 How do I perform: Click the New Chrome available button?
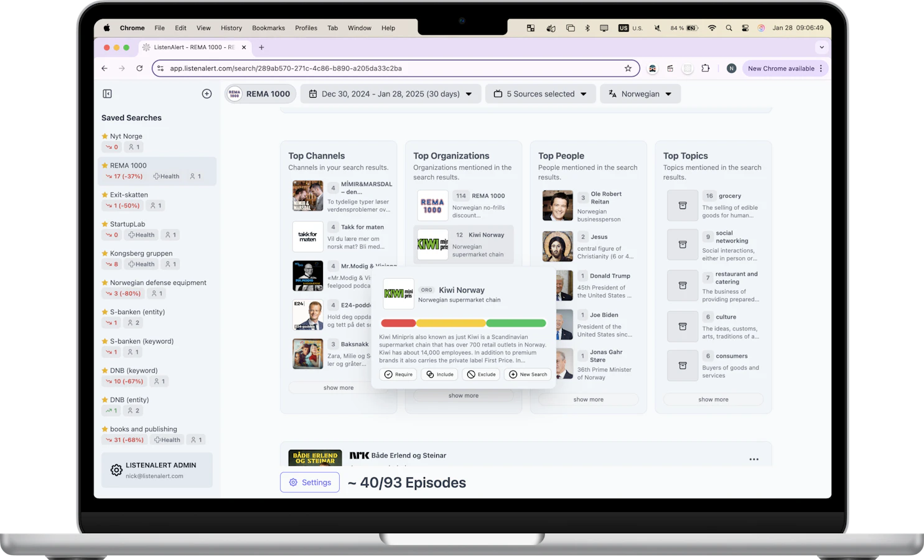pos(785,68)
